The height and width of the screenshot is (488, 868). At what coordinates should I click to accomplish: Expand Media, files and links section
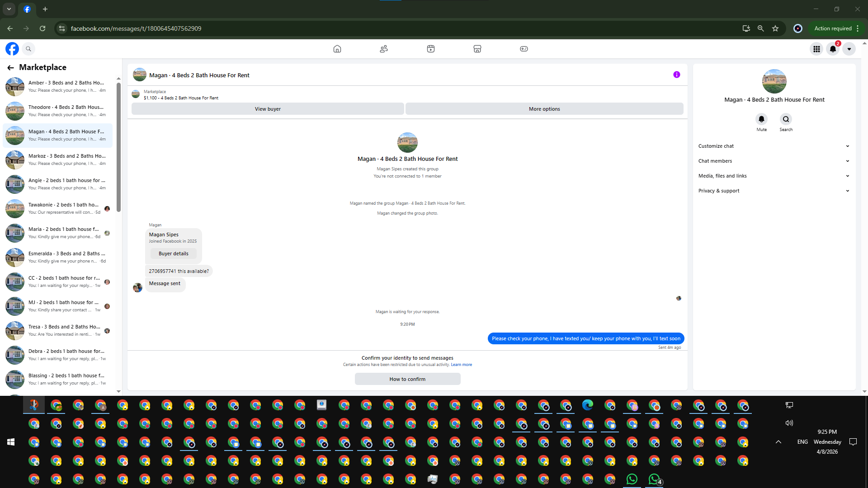773,176
